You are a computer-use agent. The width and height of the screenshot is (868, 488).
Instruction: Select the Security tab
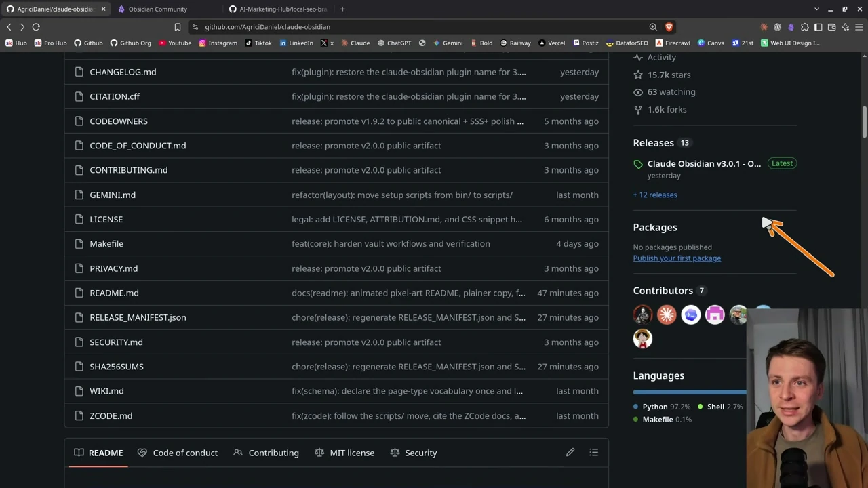coord(414,453)
